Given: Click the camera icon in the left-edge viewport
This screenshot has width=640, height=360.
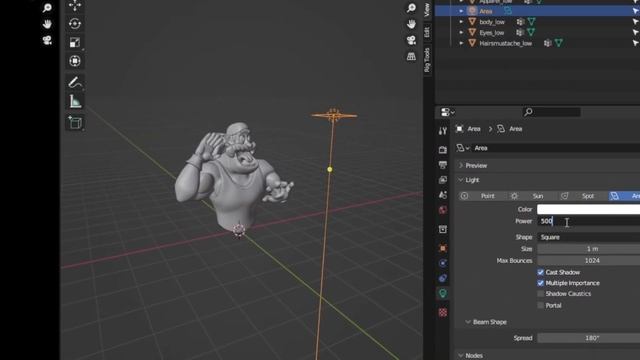Looking at the screenshot, I should [x=47, y=40].
